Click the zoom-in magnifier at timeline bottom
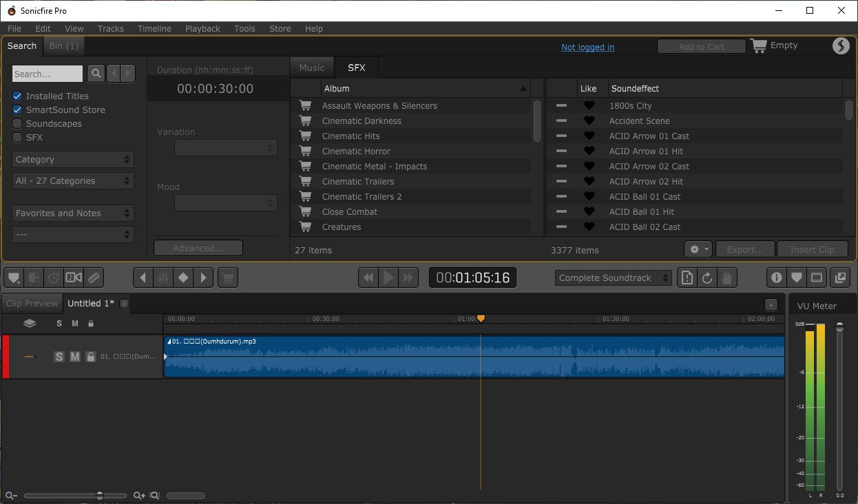Viewport: 858px width, 504px height. [x=139, y=496]
